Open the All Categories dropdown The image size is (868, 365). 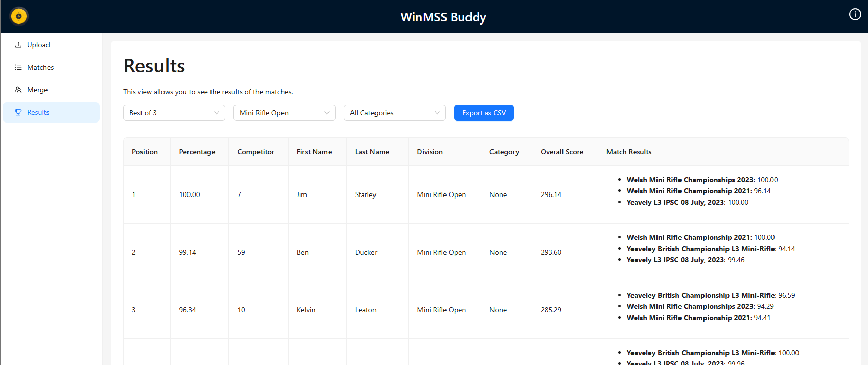(x=394, y=113)
